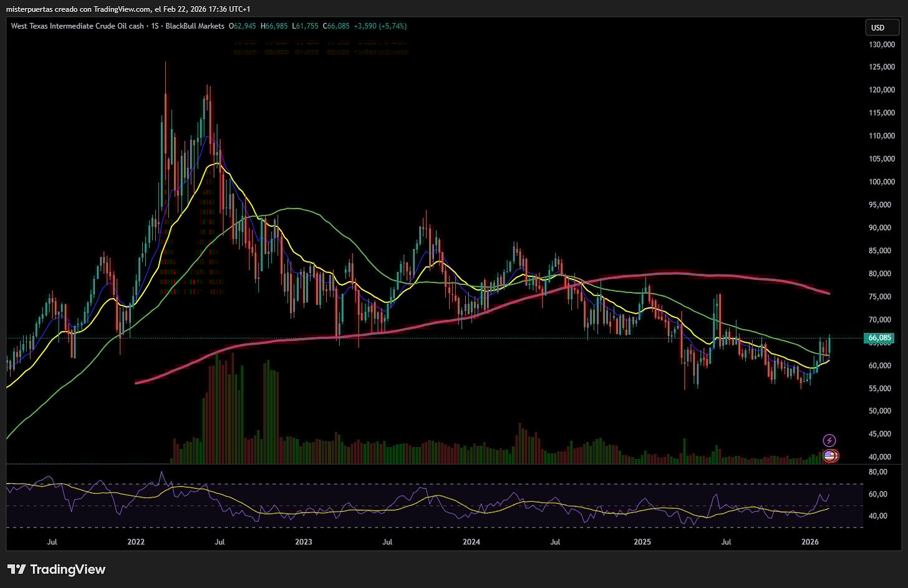The image size is (908, 588).
Task: Click the TradingView logo
Action: click(x=56, y=569)
